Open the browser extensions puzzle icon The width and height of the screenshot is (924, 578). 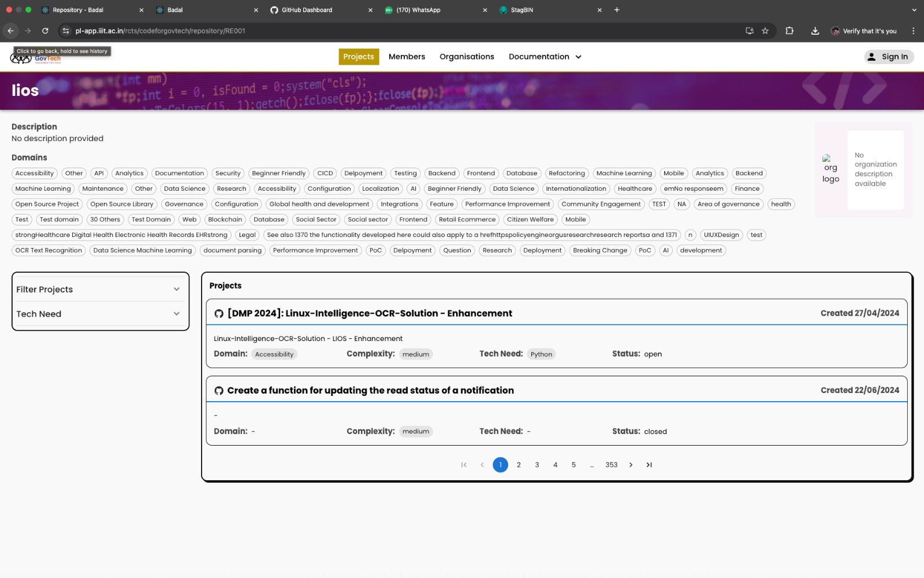[789, 31]
